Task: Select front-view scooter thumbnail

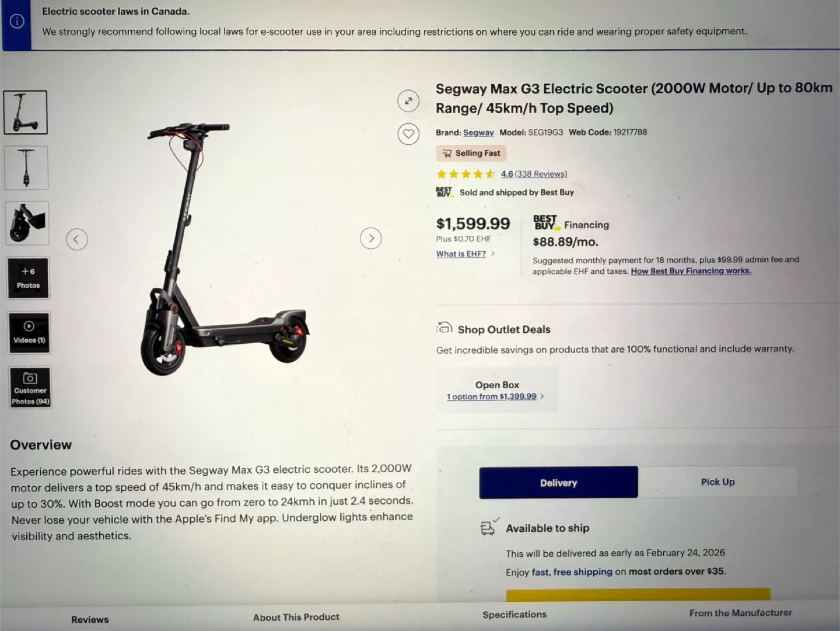Action: click(x=26, y=168)
